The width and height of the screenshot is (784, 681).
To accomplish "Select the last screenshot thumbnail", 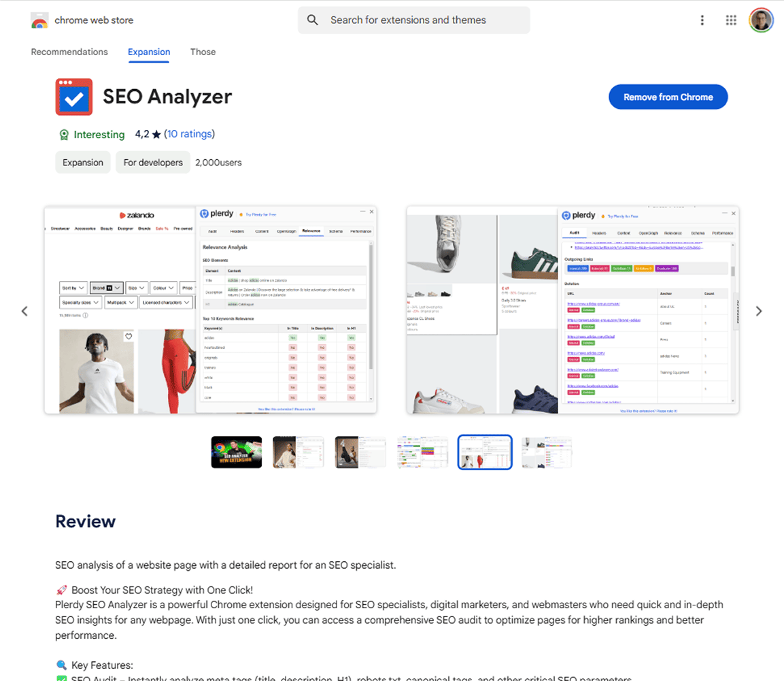I will click(x=547, y=452).
